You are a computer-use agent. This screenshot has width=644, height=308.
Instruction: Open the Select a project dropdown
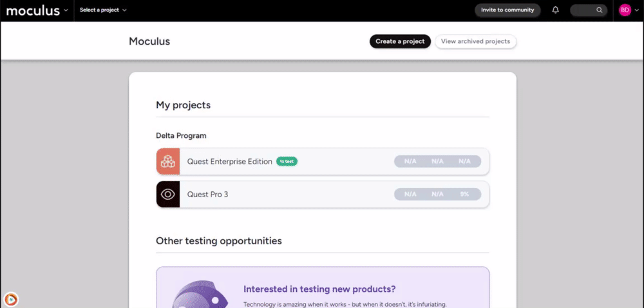103,10
